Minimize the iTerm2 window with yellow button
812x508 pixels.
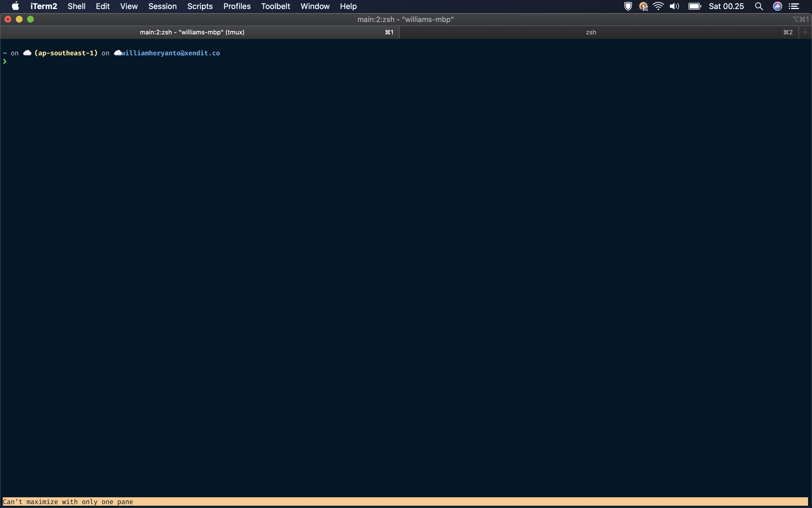[x=19, y=19]
